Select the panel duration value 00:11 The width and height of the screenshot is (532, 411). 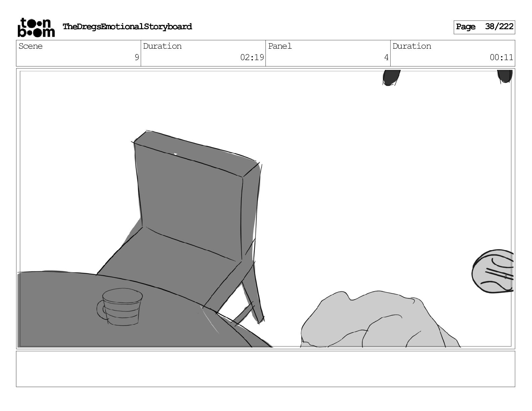point(501,57)
